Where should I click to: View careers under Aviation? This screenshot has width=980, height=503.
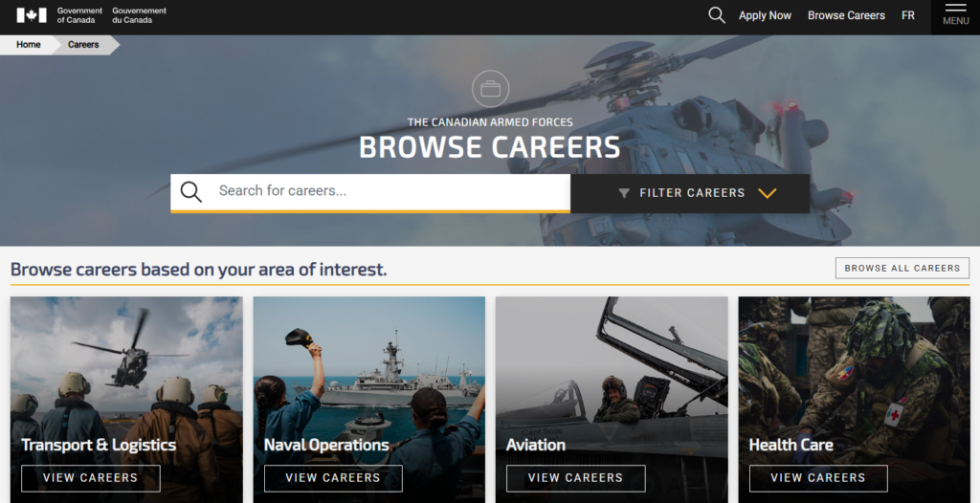point(575,477)
